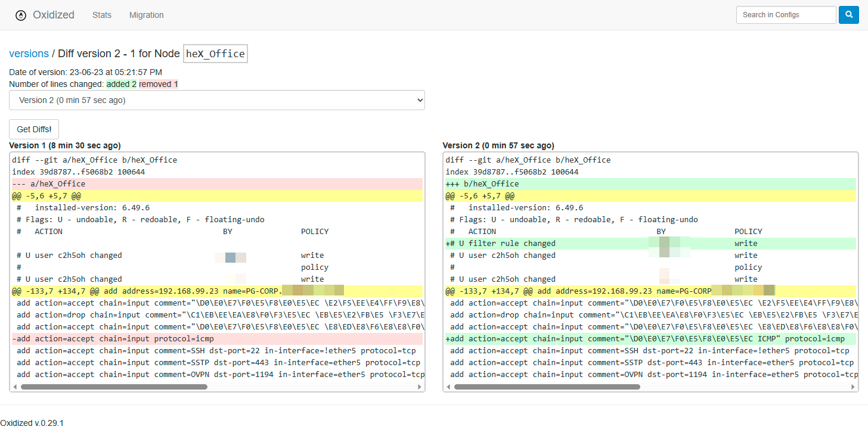Screen dimensions: 868x439
Task: Grab the Version 2 panel horizontal scrollbar
Action: coord(547,387)
